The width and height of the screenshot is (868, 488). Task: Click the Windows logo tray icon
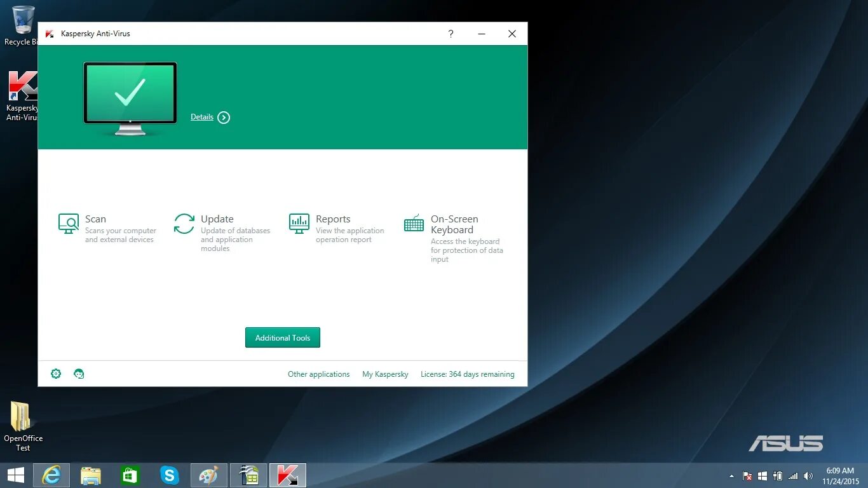click(763, 476)
